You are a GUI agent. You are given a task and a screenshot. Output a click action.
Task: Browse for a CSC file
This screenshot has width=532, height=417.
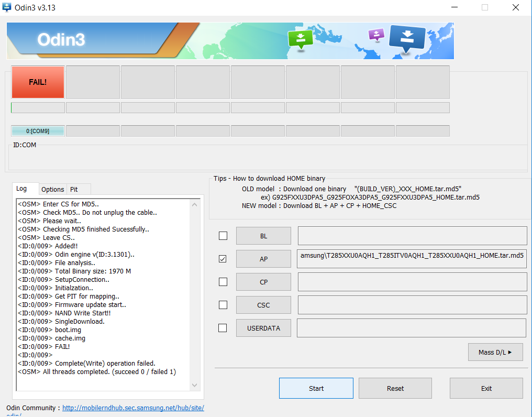click(263, 305)
